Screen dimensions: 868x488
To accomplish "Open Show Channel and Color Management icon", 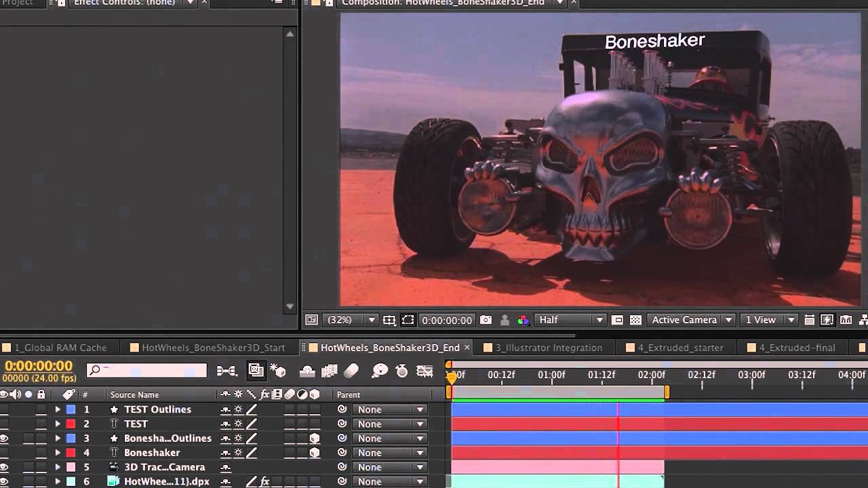I will point(523,320).
